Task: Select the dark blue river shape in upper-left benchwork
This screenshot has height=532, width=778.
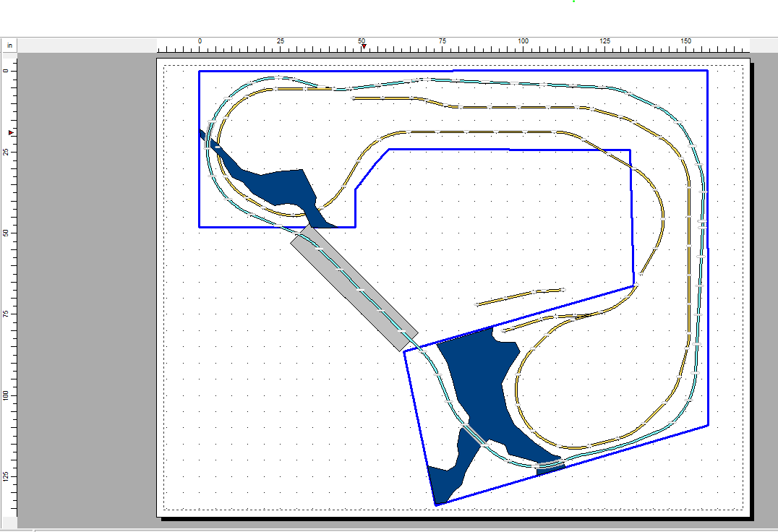Action: 278,186
